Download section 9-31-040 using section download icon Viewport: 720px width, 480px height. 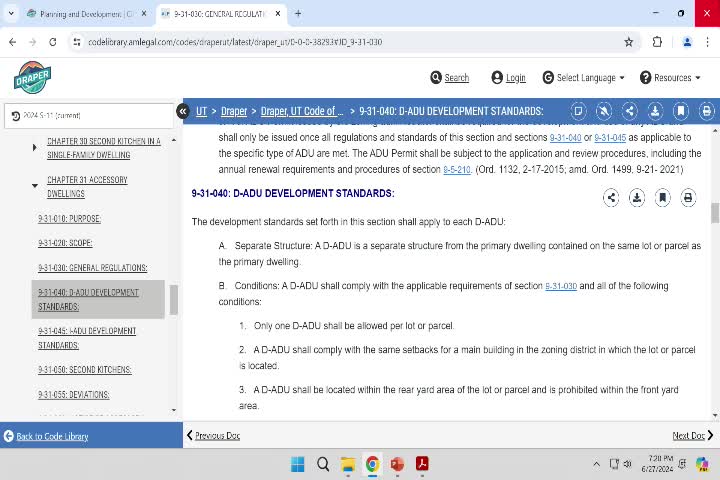[x=637, y=198]
